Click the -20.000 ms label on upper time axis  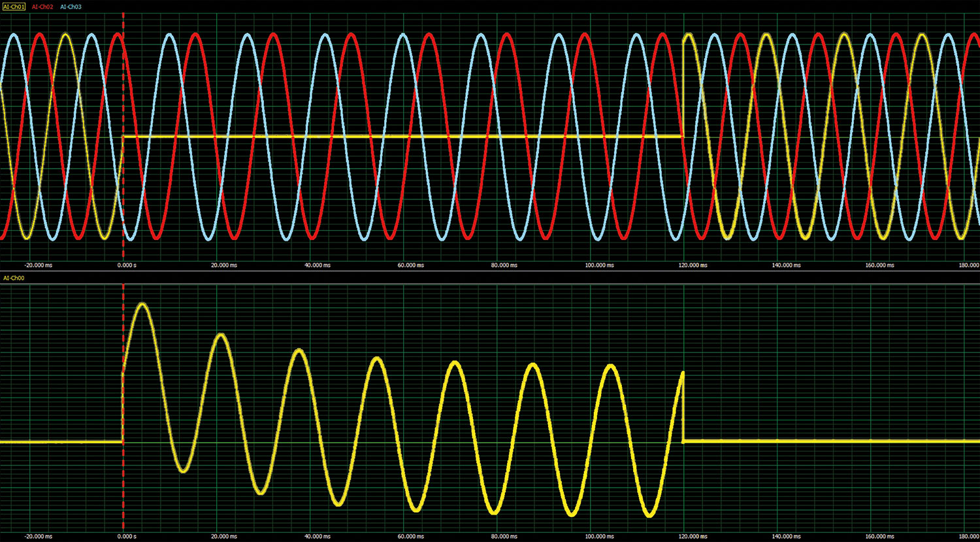pos(38,265)
